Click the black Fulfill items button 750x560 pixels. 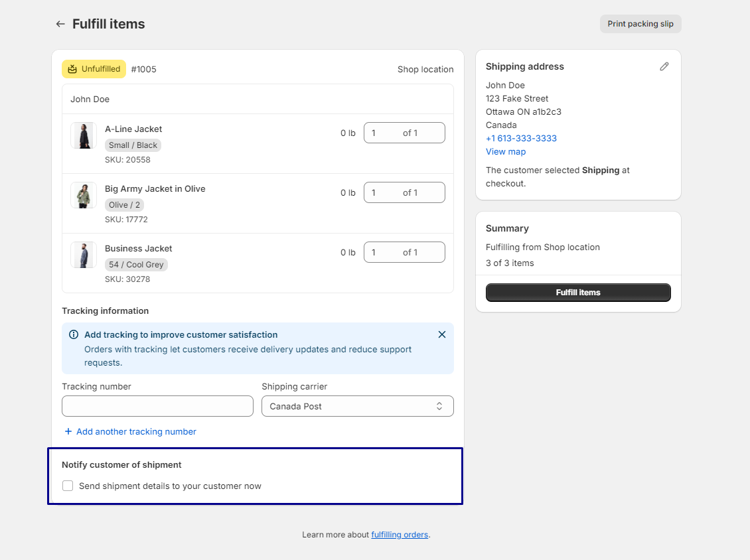click(x=578, y=292)
